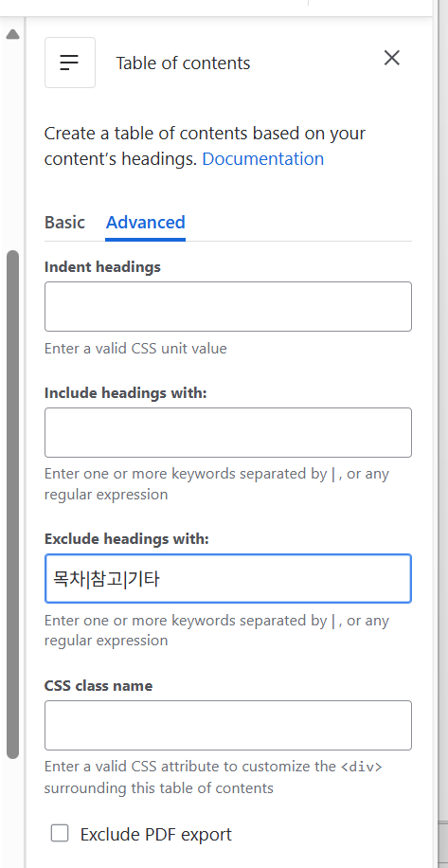
Task: Close the Table of contents panel
Action: click(x=391, y=58)
